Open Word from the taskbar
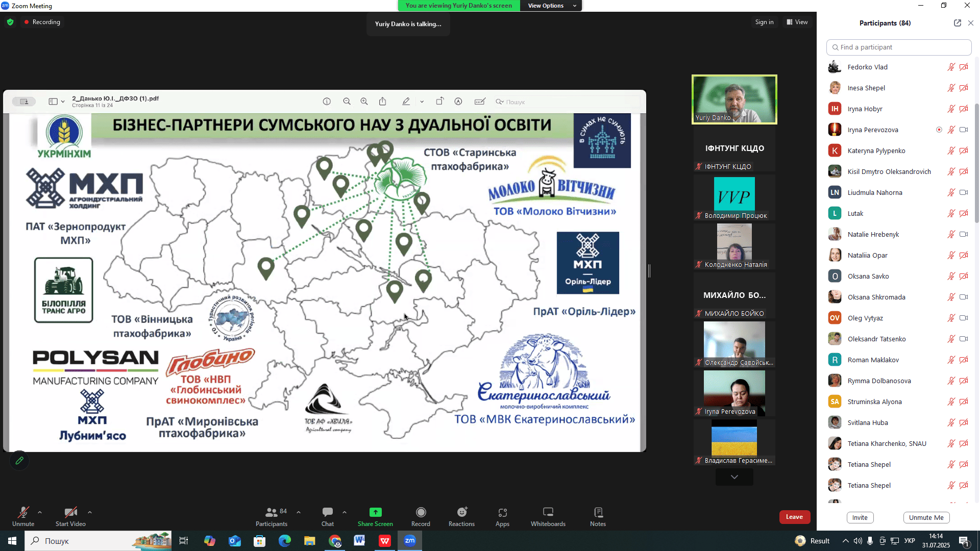The width and height of the screenshot is (980, 551). (359, 541)
